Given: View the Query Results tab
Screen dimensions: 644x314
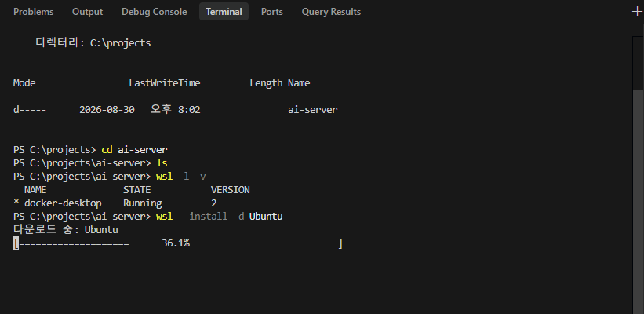Looking at the screenshot, I should point(331,12).
